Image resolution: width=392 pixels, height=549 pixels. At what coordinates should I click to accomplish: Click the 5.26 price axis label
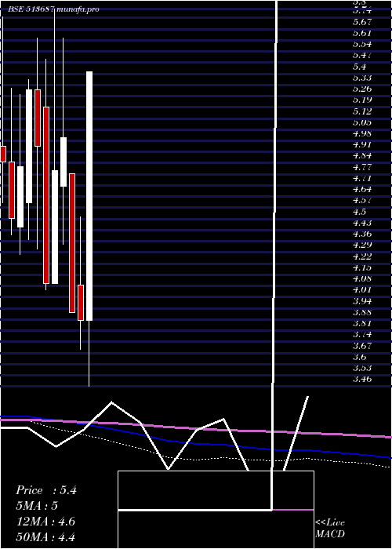362,89
